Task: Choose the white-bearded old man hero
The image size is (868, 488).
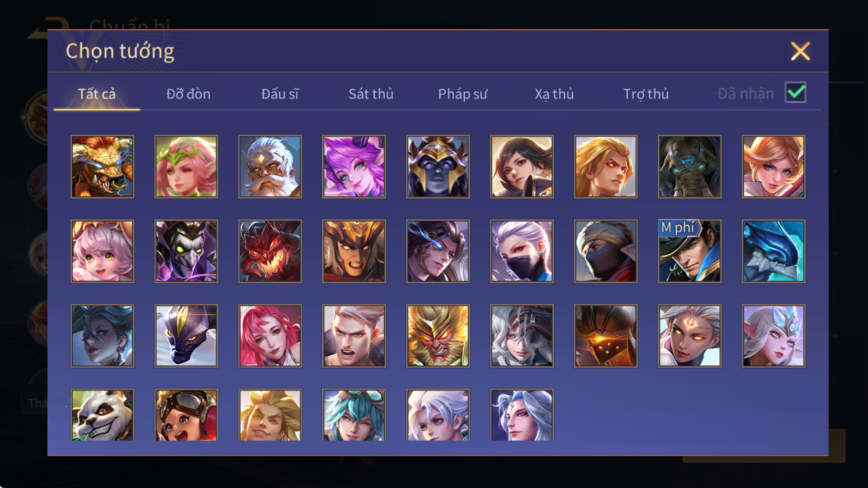Action: (270, 167)
